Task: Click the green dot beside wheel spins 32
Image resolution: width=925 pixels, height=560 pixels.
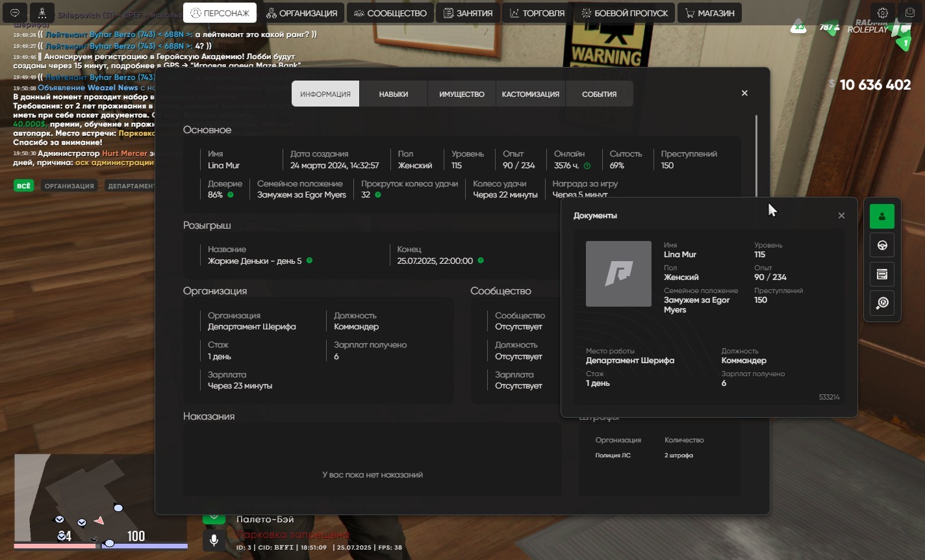Action: [378, 195]
